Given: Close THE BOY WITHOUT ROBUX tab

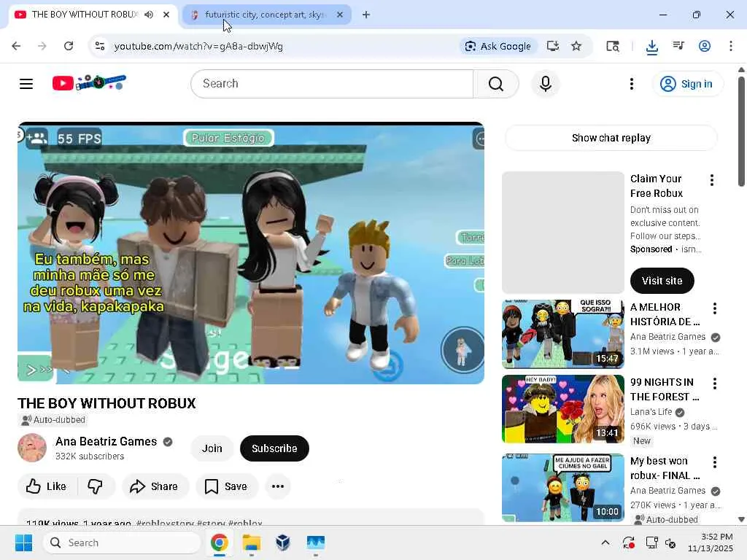Looking at the screenshot, I should 166,15.
